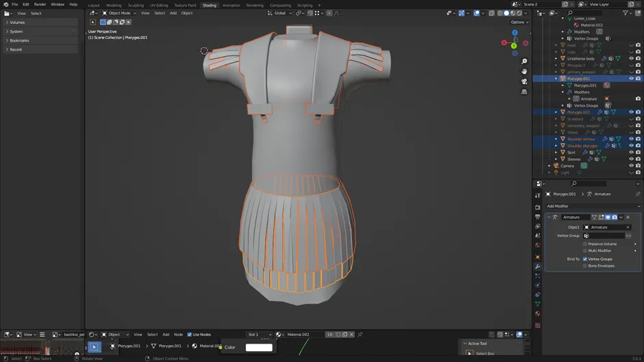Pin the modifier properties panel

click(638, 194)
